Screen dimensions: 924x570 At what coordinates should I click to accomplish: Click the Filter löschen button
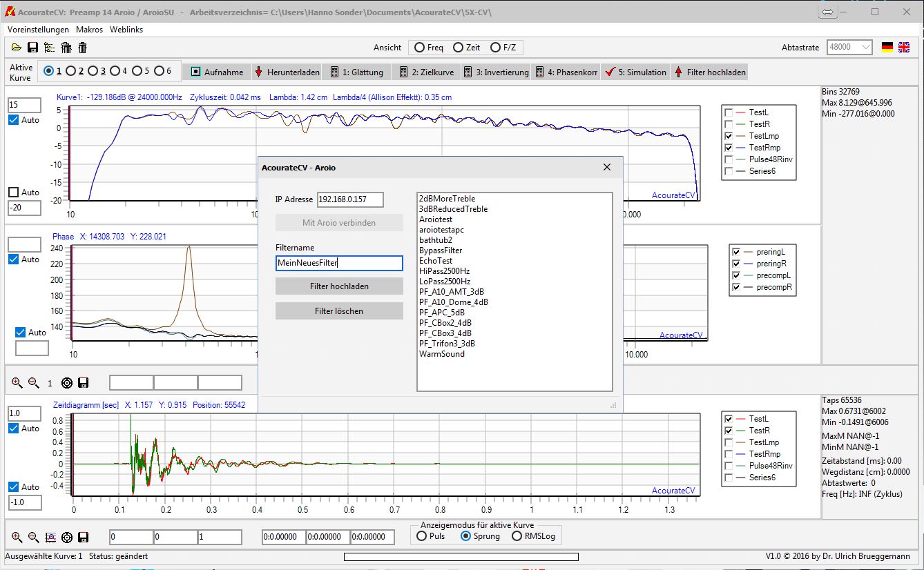(339, 311)
